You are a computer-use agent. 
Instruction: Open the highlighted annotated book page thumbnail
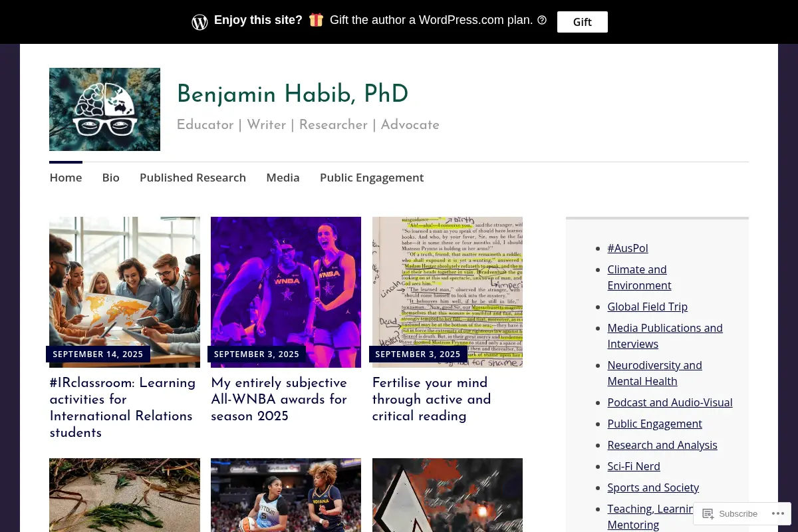click(448, 292)
